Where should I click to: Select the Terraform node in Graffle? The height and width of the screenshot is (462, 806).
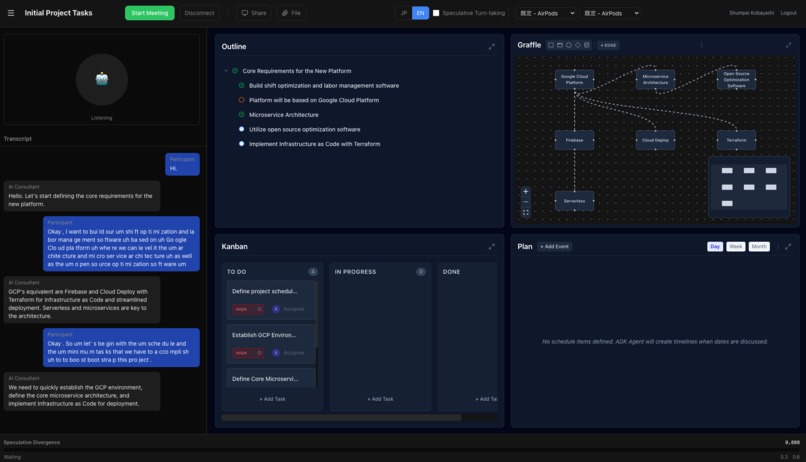point(736,140)
